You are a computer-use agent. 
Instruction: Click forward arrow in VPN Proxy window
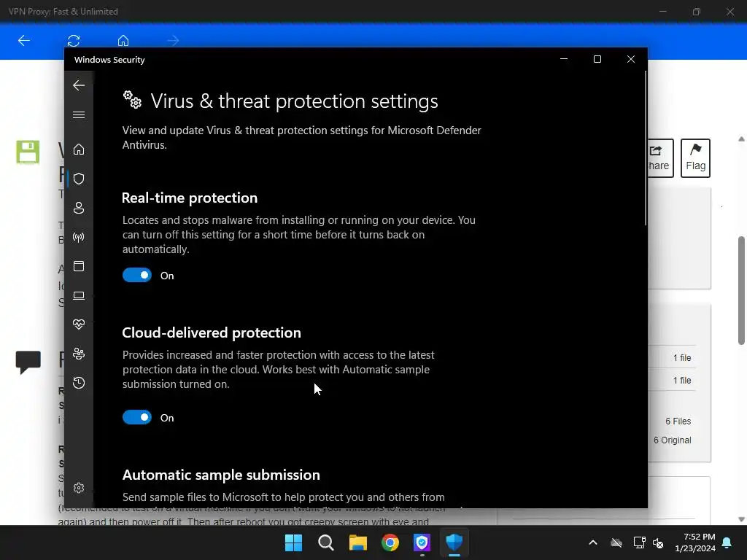[173, 41]
